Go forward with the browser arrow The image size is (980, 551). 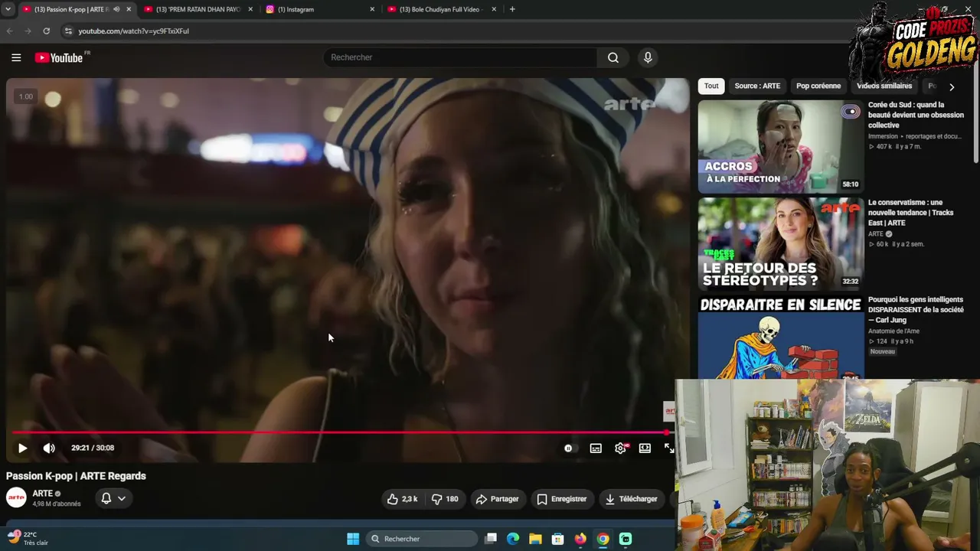click(28, 31)
